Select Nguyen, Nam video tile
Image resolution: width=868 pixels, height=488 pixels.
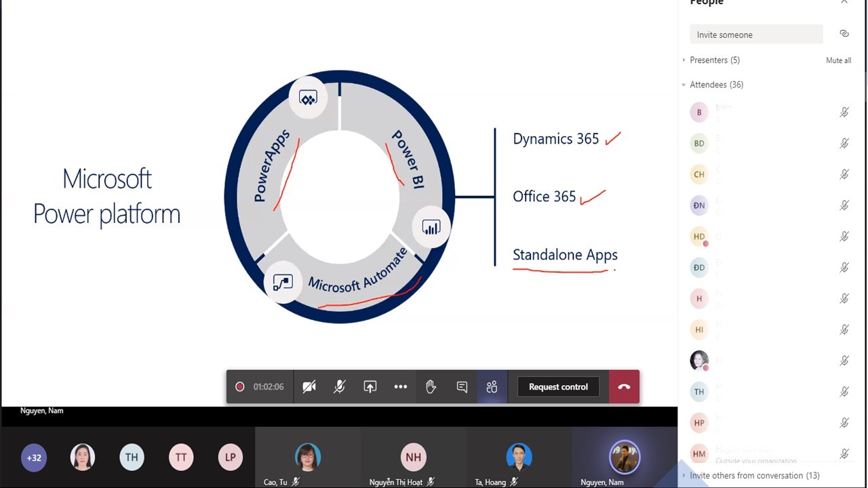625,457
